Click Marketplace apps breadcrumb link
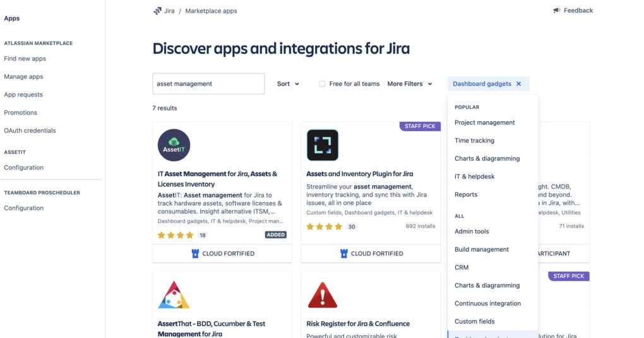 (211, 11)
